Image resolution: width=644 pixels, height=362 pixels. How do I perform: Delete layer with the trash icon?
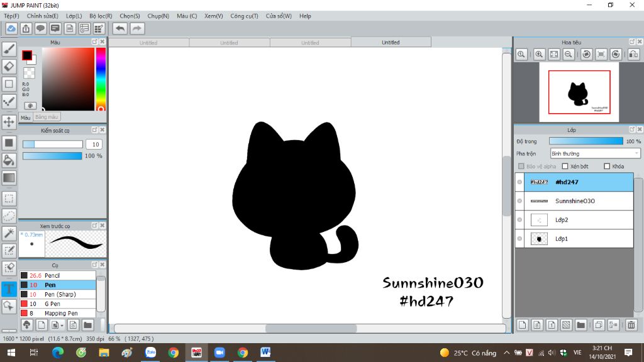631,325
